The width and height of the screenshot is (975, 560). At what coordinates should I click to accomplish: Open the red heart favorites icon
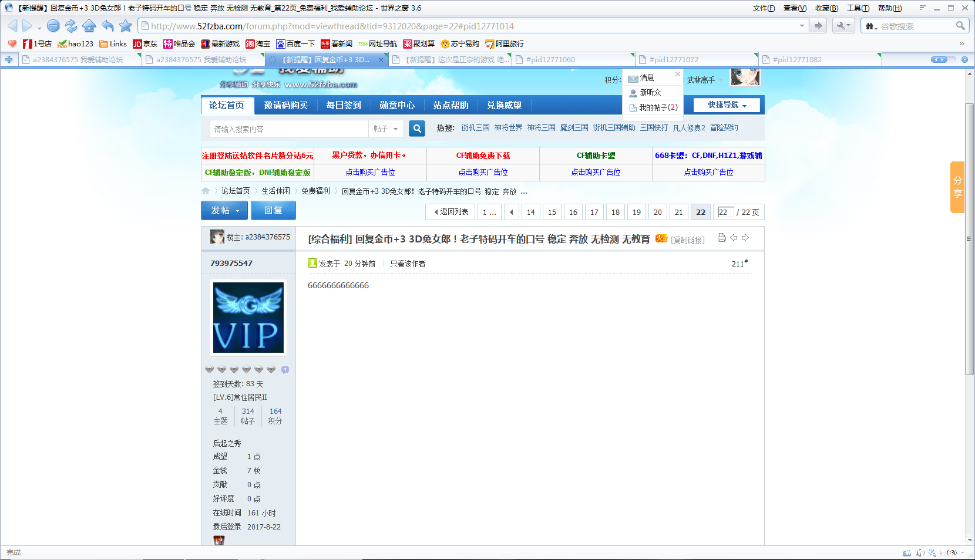(x=12, y=43)
